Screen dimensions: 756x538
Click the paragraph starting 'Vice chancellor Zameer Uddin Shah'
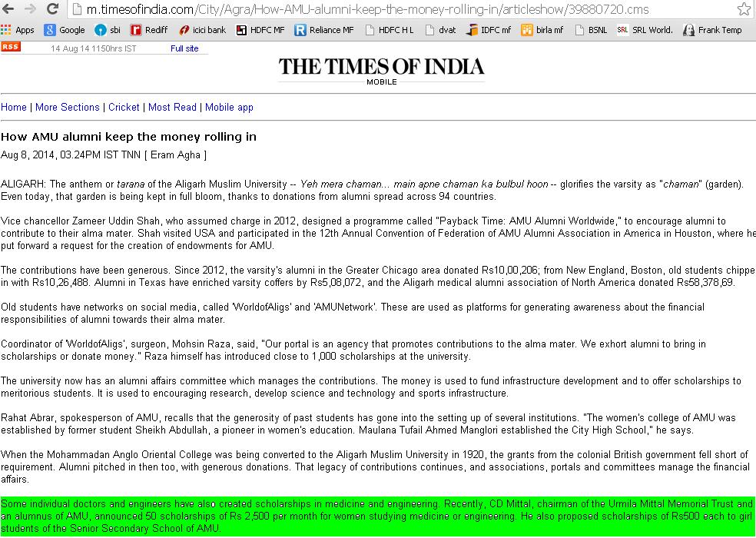(x=378, y=233)
